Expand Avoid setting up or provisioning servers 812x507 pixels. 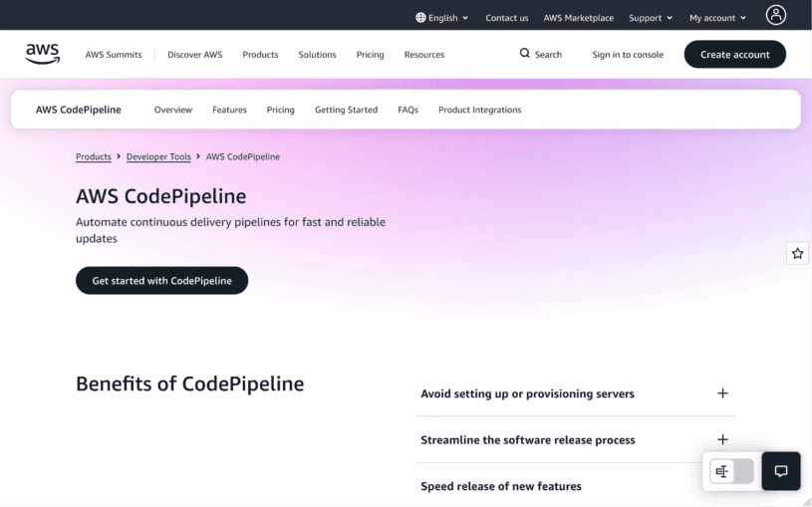click(575, 393)
